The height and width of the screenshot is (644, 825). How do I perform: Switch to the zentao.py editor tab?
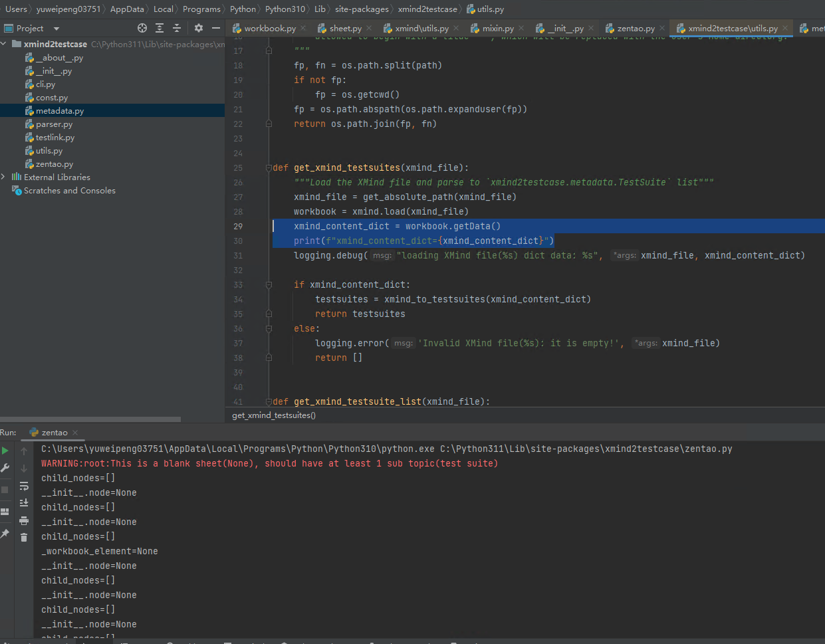[635, 28]
